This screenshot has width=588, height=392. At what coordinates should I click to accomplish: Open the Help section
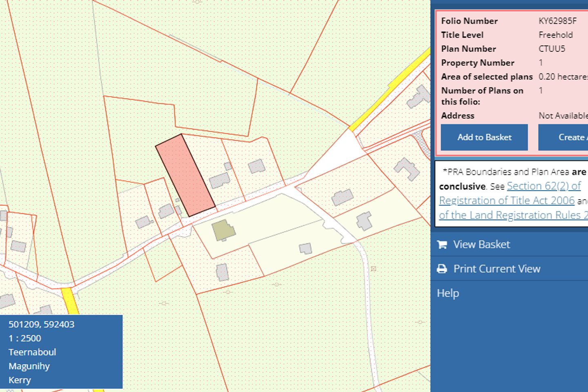[448, 293]
